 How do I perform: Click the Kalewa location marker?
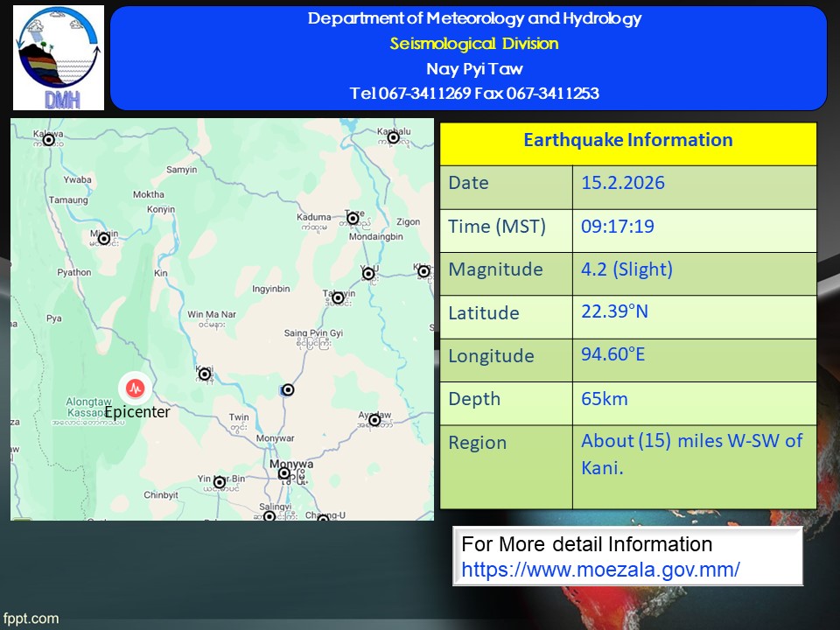click(49, 139)
